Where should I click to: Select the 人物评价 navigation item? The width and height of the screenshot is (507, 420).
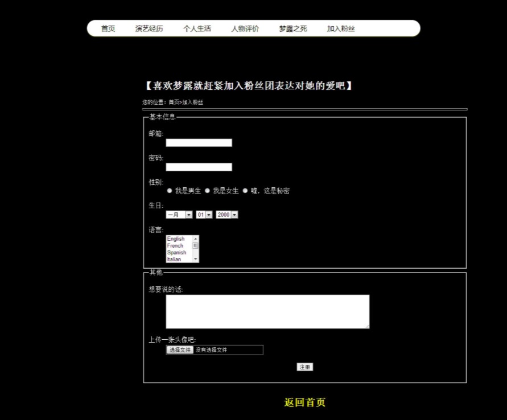tap(245, 28)
